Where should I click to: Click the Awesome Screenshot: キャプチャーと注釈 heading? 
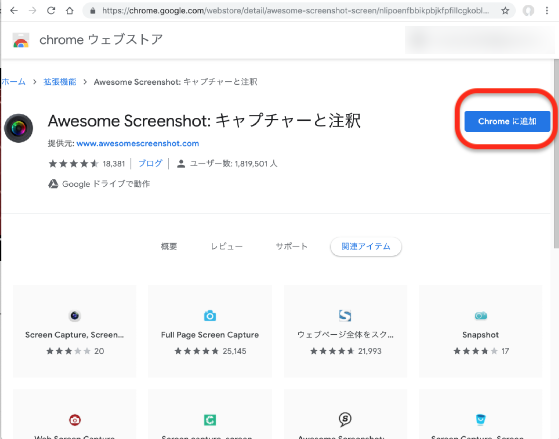[x=204, y=121]
